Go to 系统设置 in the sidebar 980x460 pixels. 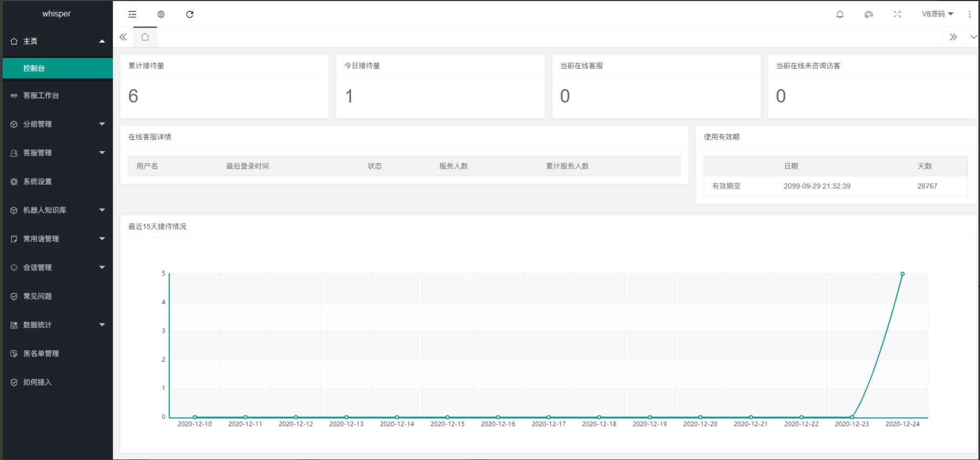(57, 181)
